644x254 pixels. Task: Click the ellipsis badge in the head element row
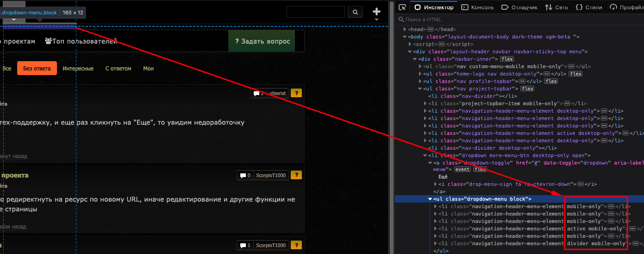point(430,29)
